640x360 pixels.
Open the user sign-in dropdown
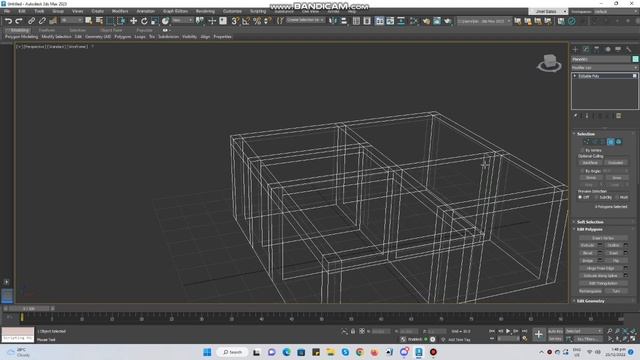[x=548, y=11]
